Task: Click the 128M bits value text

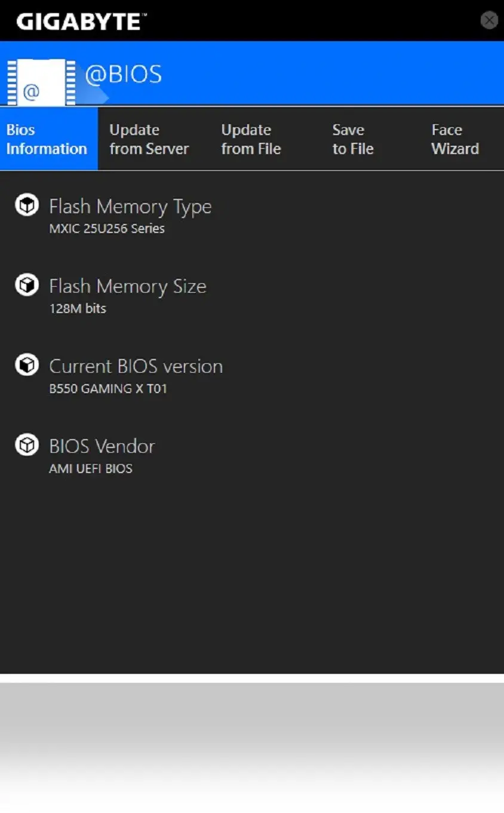Action: [78, 309]
